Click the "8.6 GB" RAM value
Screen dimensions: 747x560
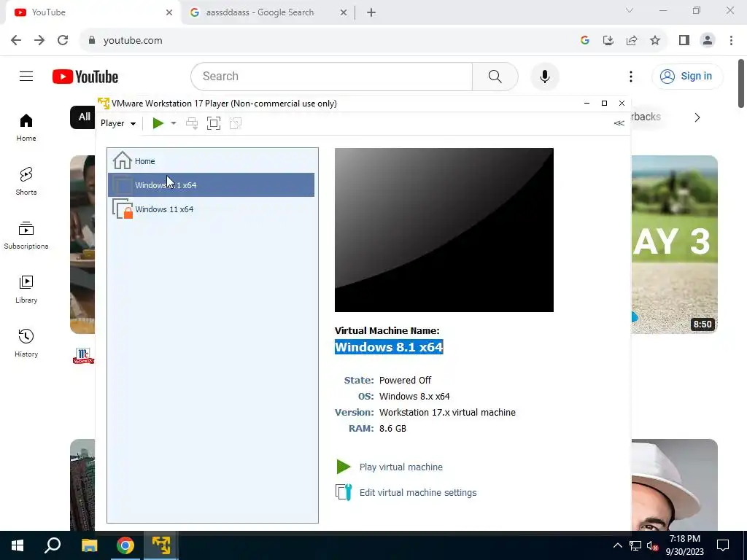pos(392,428)
